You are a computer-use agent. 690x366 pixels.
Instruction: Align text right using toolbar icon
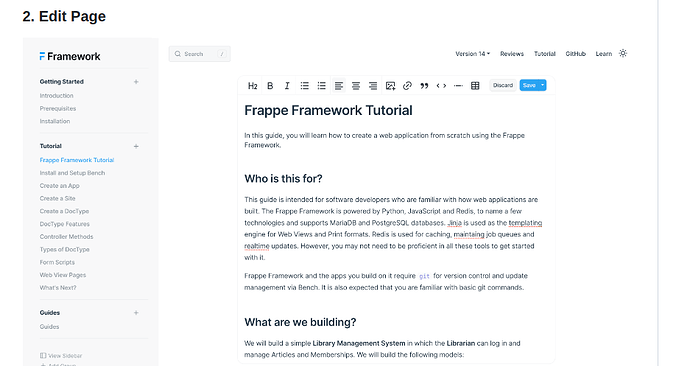pos(373,86)
